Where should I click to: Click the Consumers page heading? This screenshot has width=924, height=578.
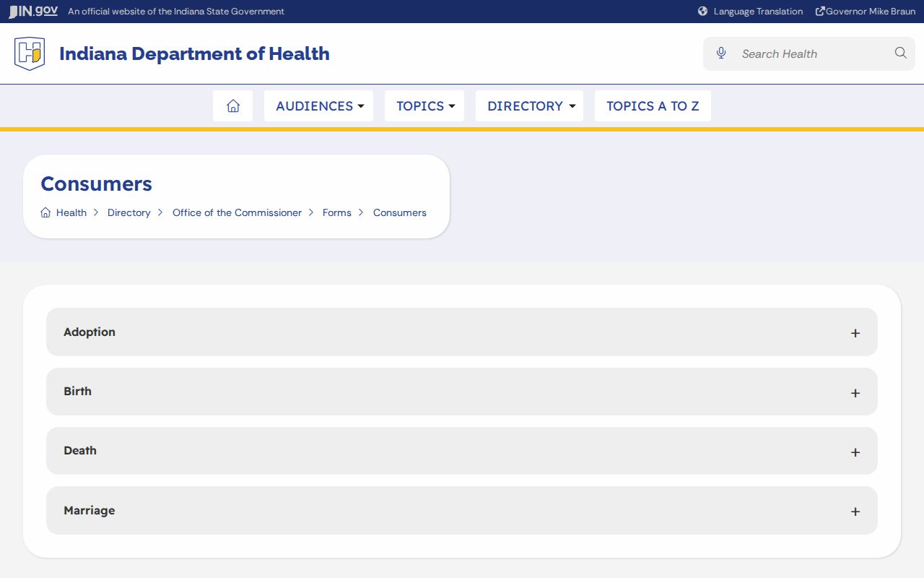click(x=96, y=184)
